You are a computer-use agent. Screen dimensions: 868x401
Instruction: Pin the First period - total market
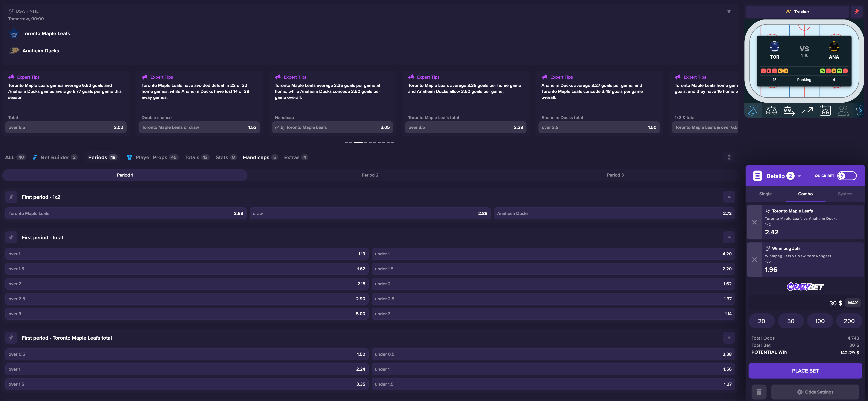click(x=11, y=238)
